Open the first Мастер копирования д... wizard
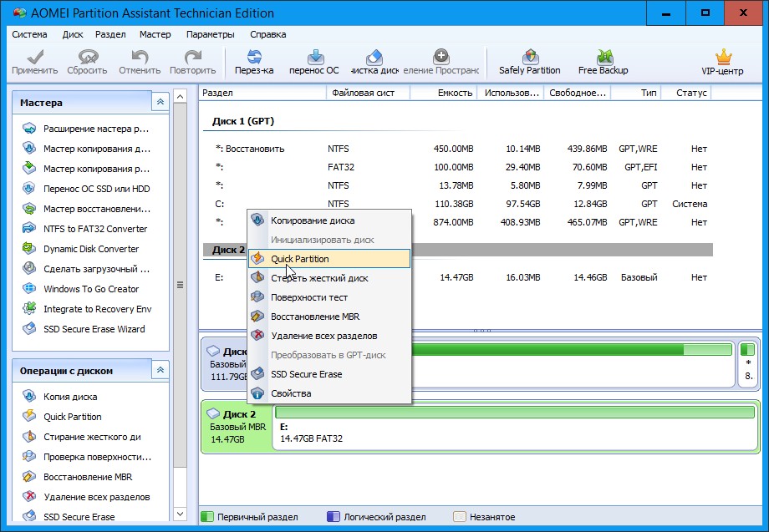This screenshot has height=532, width=769. (x=86, y=149)
